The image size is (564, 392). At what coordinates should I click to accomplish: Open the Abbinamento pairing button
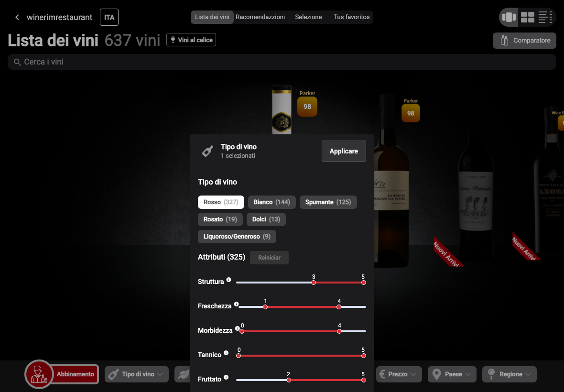click(75, 374)
